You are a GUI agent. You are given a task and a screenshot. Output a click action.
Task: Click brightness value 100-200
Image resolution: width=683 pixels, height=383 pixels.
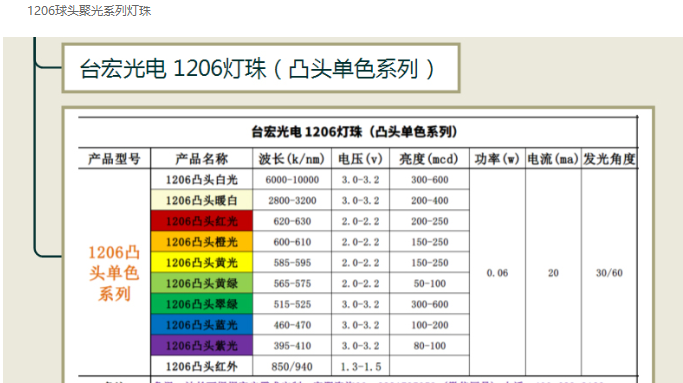pyautogui.click(x=429, y=325)
